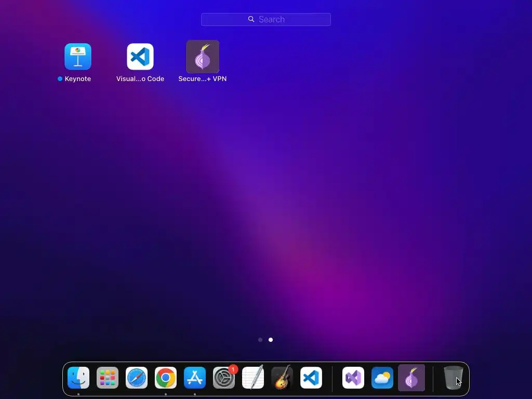Launch Visual Studio Code from Launchpad grid
Image resolution: width=532 pixels, height=399 pixels.
coord(140,57)
